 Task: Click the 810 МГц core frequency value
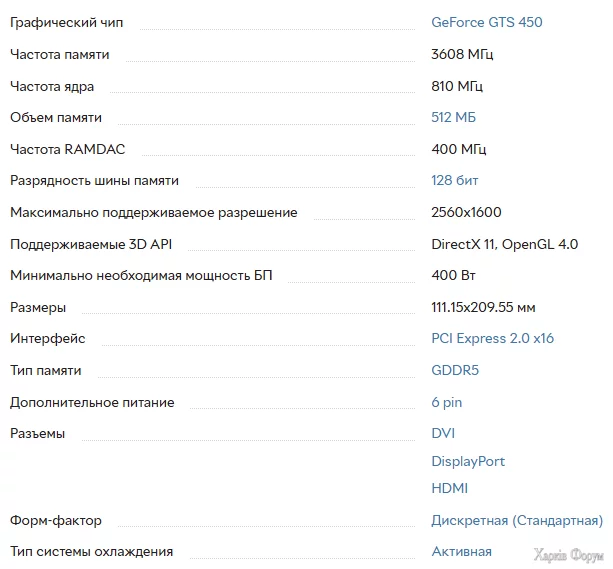(458, 86)
